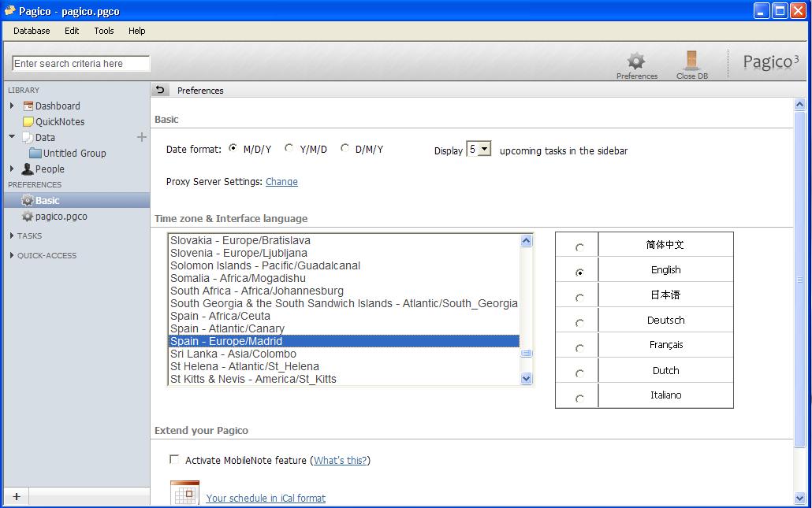
Task: Click the Dashboard calendar icon
Action: 28,106
